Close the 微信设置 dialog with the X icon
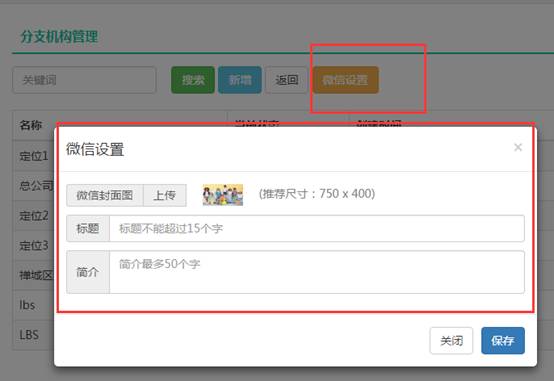The width and height of the screenshot is (554, 381). point(518,147)
